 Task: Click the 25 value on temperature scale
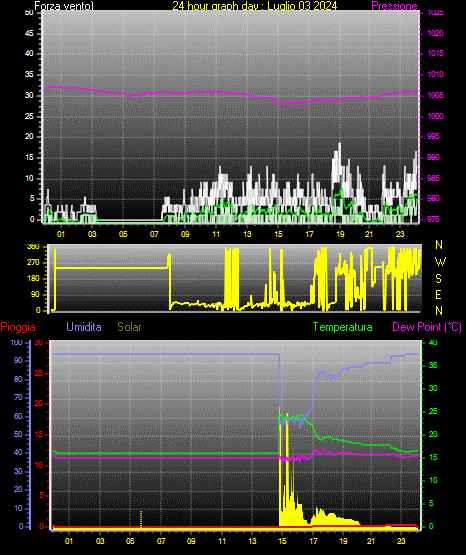point(433,411)
